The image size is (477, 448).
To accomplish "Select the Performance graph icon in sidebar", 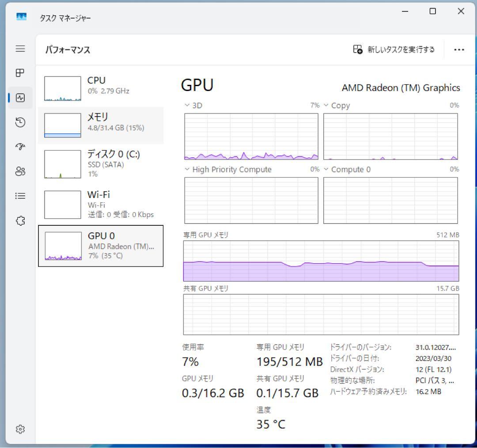I will (20, 98).
